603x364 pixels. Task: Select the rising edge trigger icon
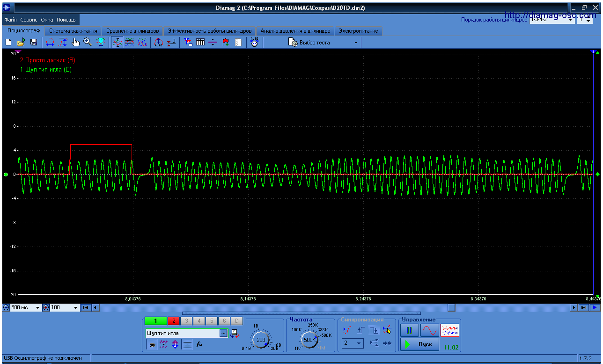[360, 330]
